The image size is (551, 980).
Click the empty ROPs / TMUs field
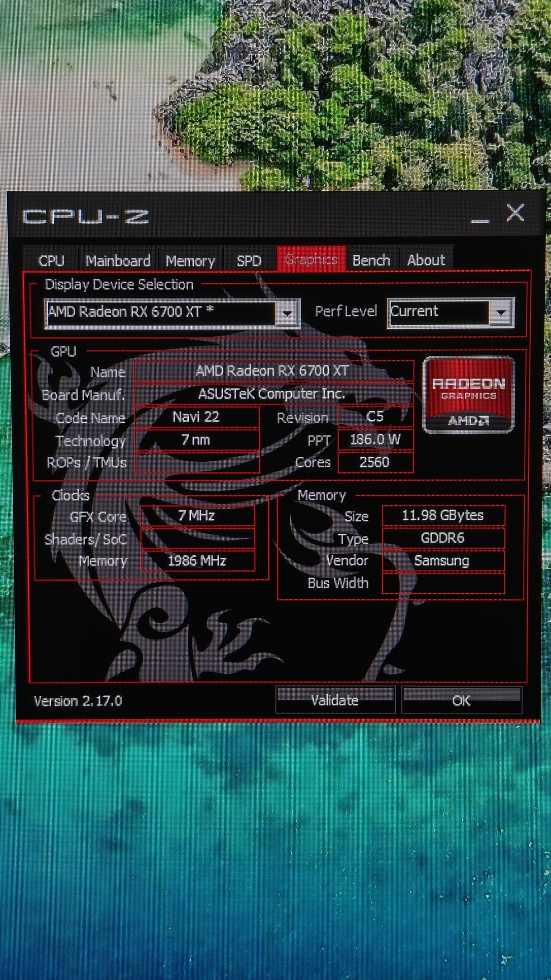click(x=197, y=462)
